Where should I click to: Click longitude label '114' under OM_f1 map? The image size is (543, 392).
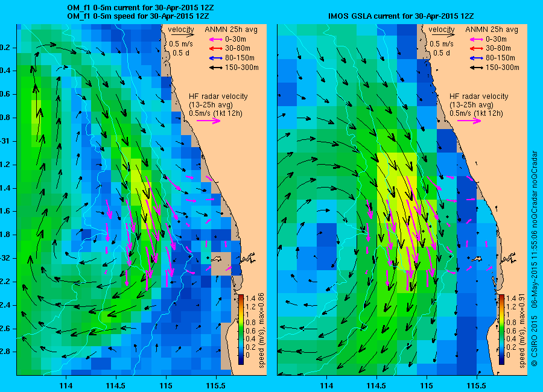66,386
